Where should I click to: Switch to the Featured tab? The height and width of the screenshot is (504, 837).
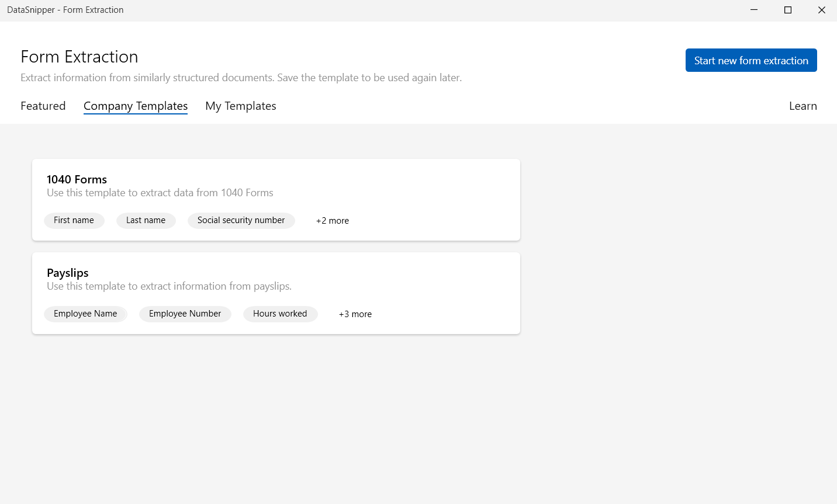click(x=43, y=106)
